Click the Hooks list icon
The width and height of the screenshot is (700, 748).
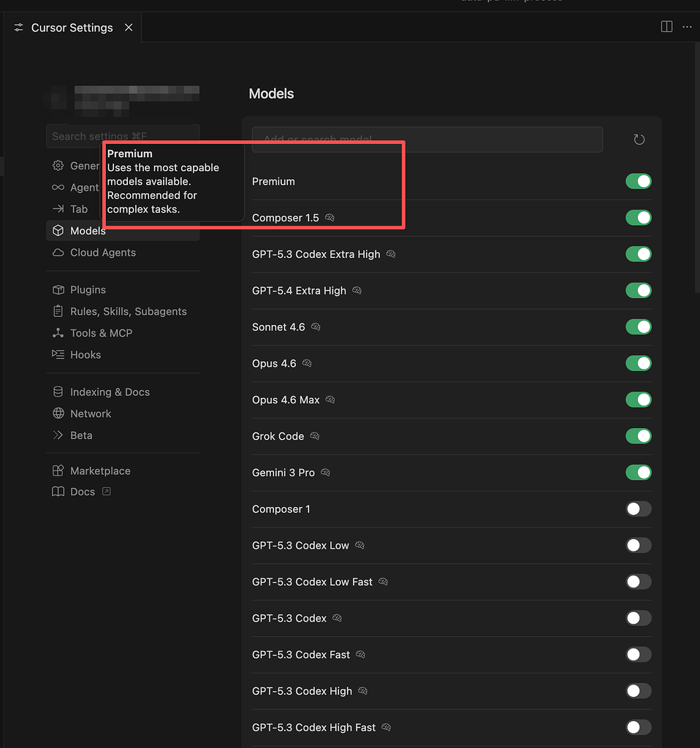point(58,354)
